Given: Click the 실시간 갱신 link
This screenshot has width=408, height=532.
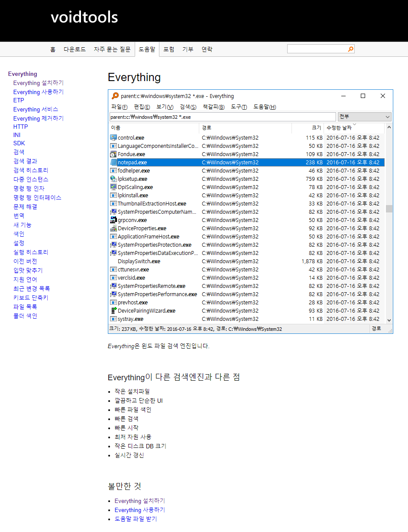Looking at the screenshot, I should (129, 455).
